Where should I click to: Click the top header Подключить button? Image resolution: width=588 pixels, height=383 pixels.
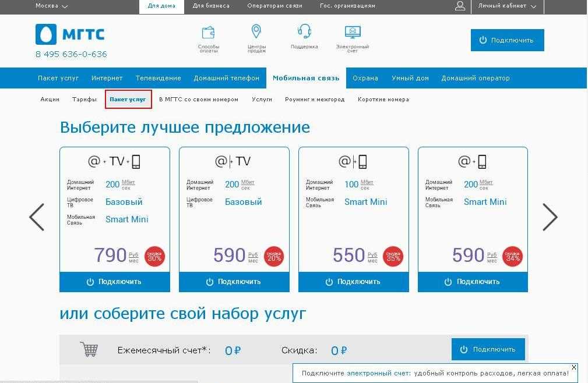pyautogui.click(x=508, y=40)
